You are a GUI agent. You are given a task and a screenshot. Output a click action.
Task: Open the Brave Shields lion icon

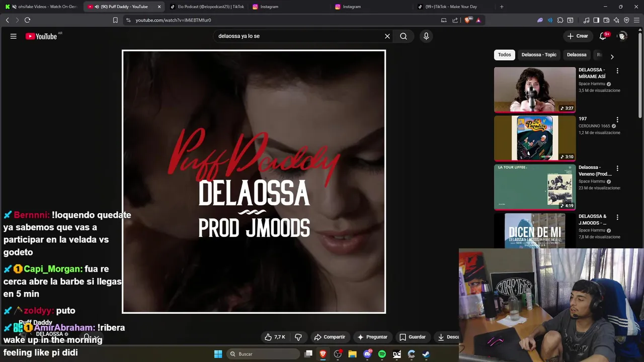(468, 20)
